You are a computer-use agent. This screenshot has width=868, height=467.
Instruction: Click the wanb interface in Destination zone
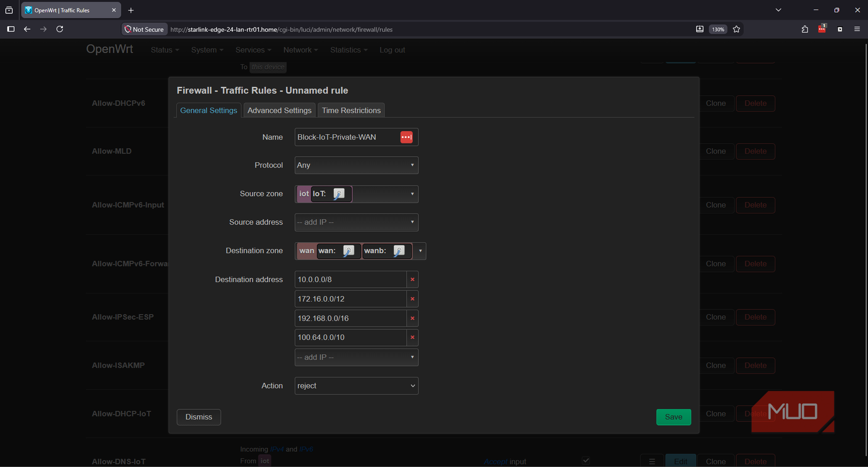387,251
